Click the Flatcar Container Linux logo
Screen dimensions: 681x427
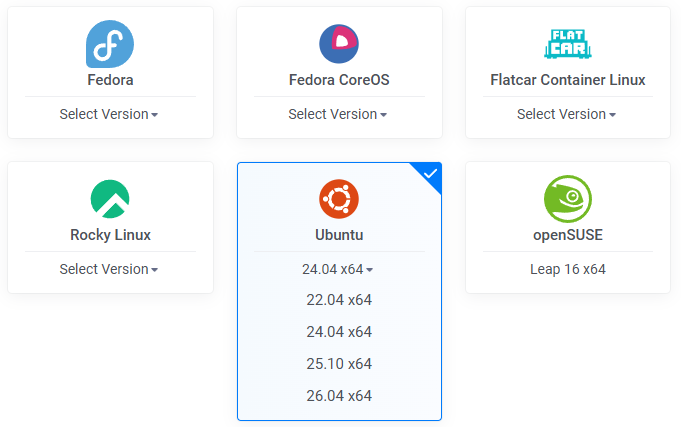point(568,44)
